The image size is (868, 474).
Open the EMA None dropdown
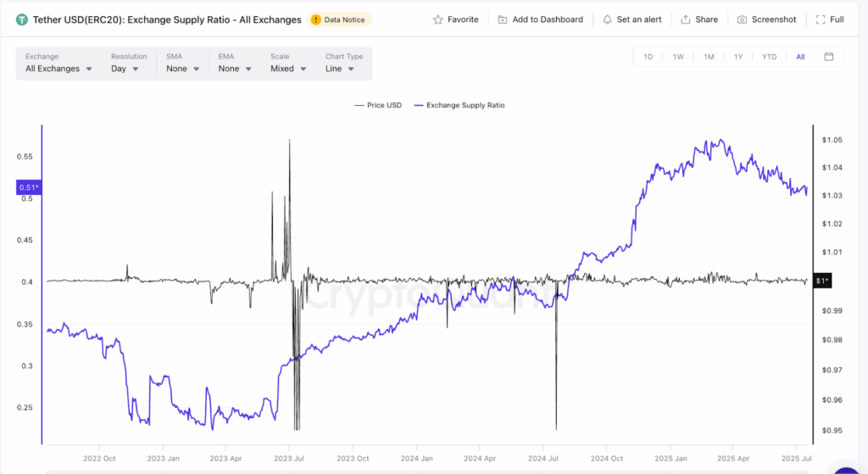235,63
